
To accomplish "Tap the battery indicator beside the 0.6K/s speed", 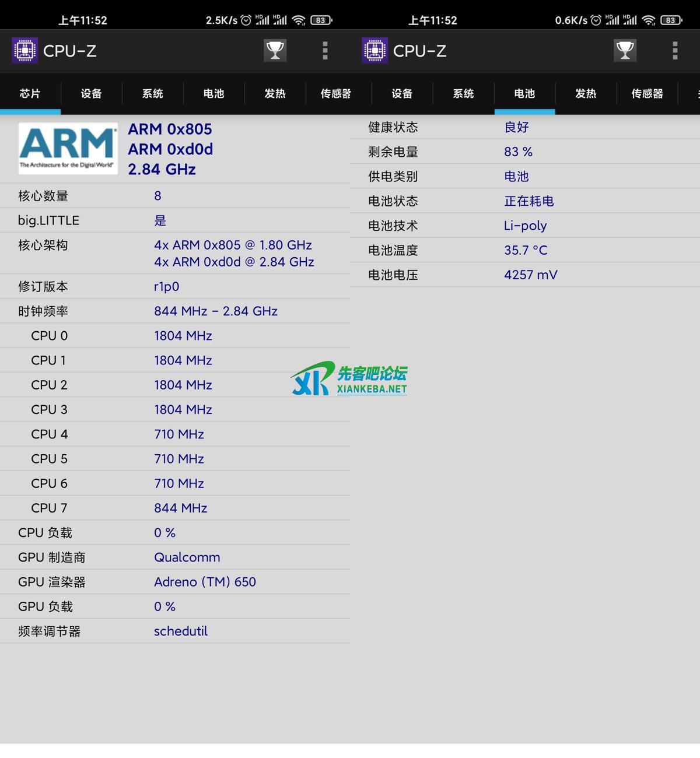I will (671, 20).
